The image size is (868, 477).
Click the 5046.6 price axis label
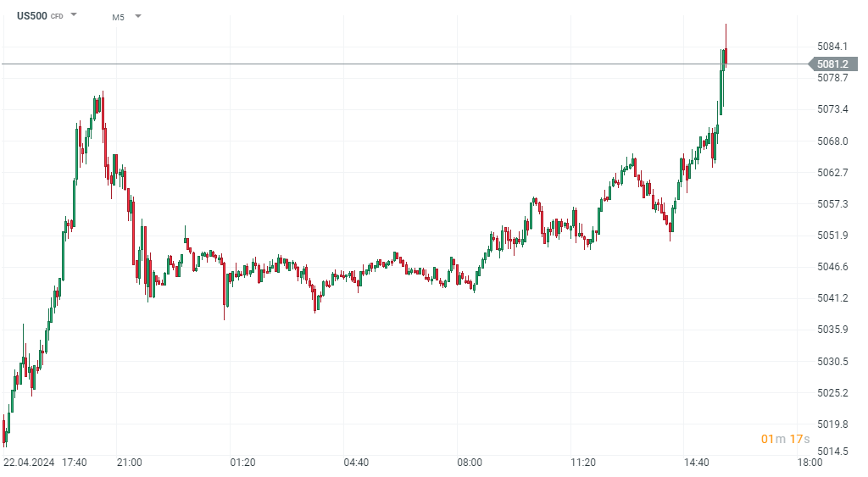(x=832, y=266)
